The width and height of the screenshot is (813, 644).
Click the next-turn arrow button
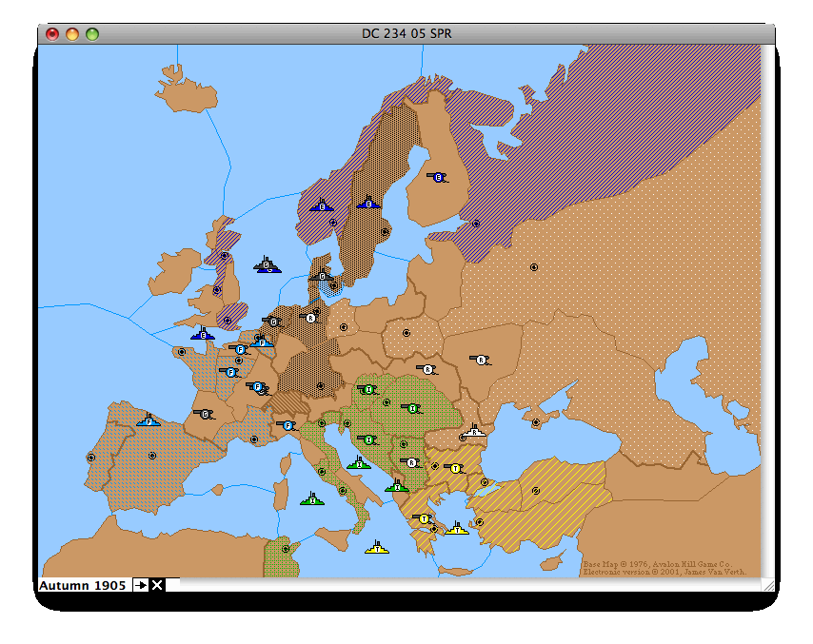141,585
